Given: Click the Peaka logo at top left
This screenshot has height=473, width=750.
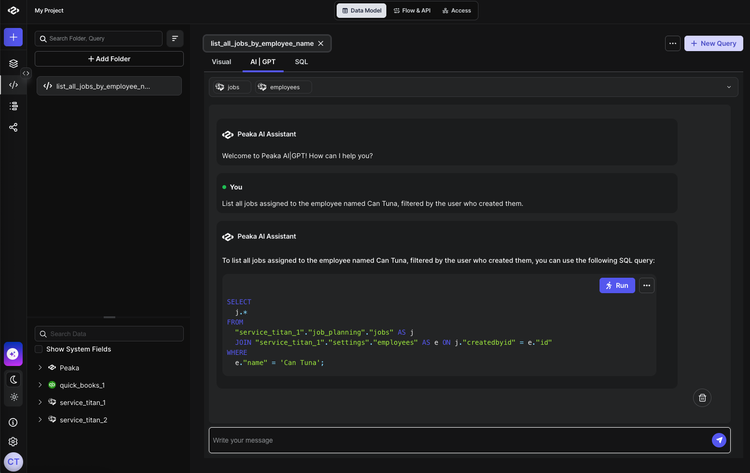Looking at the screenshot, I should point(13,10).
